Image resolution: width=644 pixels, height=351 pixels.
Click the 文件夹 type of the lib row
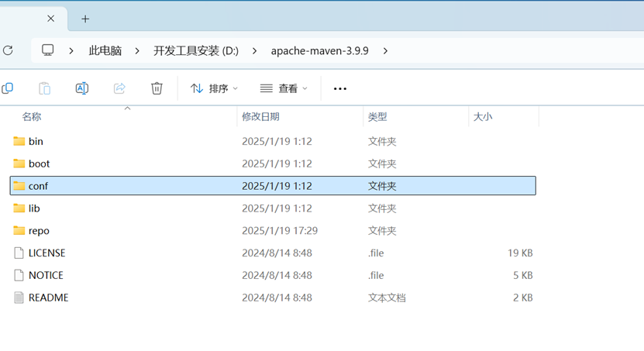[382, 208]
